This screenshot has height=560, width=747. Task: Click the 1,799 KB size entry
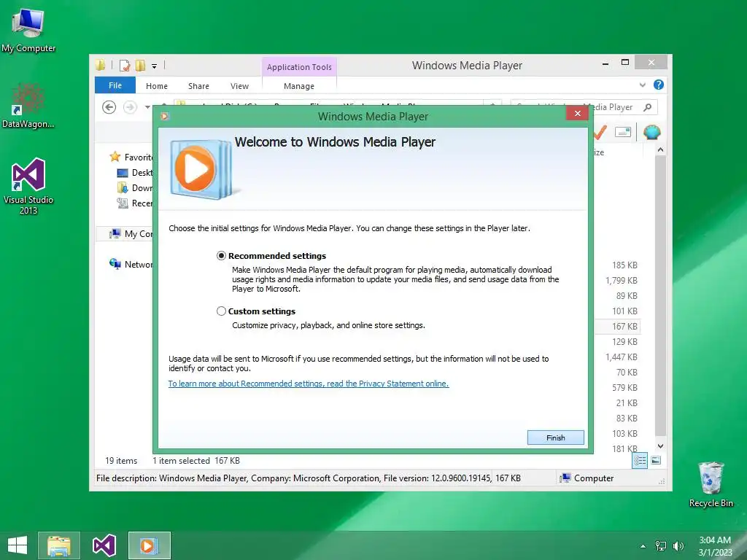[x=622, y=281]
